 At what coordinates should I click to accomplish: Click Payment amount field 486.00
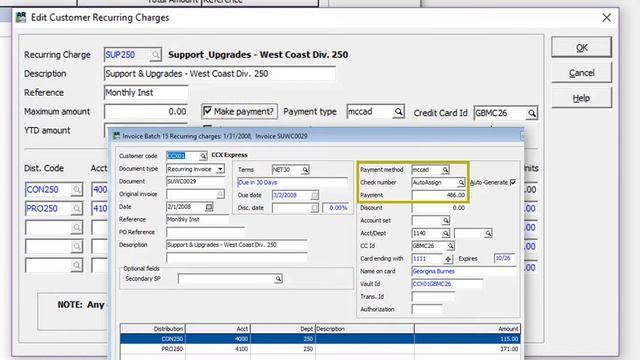[439, 195]
